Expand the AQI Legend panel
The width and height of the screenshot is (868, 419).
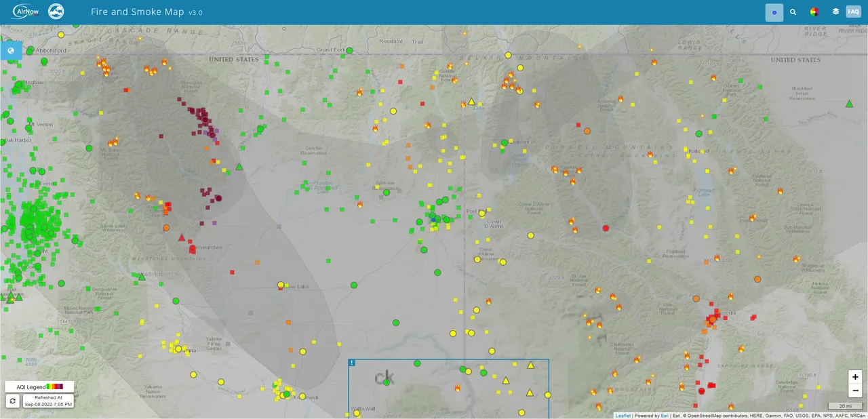point(39,386)
